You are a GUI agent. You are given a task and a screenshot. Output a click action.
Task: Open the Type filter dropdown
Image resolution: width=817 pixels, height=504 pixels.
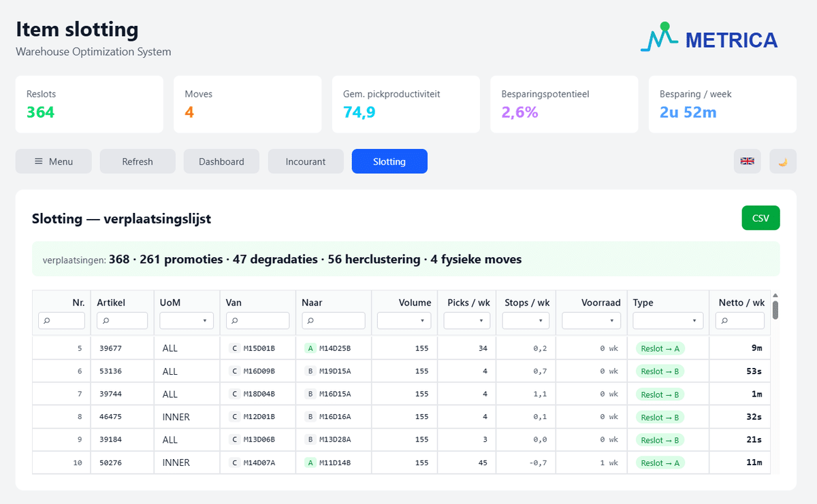point(668,320)
